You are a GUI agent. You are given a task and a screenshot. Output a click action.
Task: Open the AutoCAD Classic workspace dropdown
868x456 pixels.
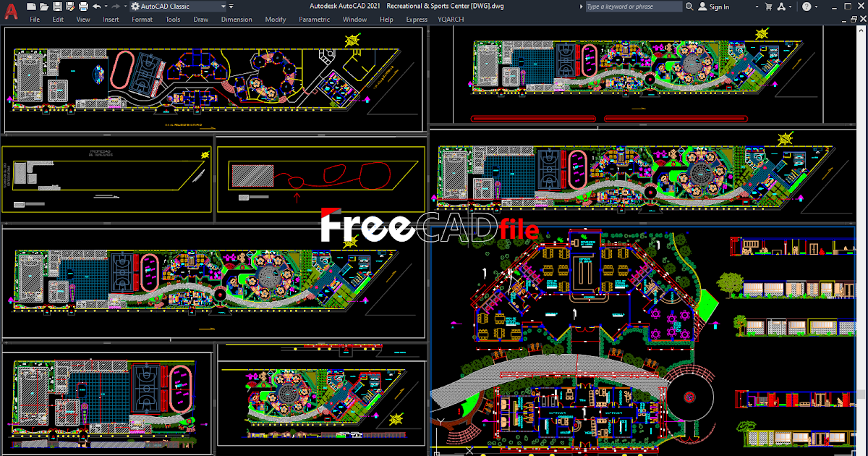(223, 6)
